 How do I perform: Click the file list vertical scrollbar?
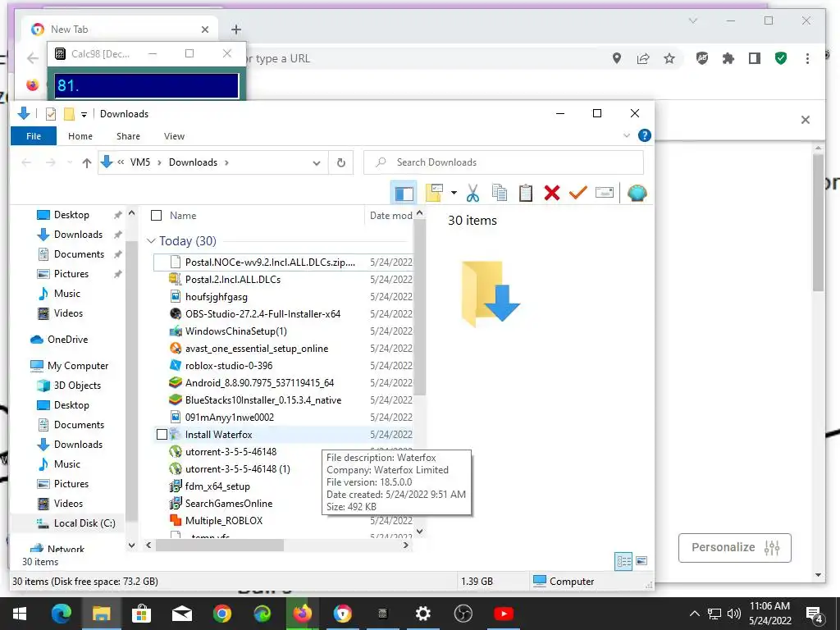pos(420,308)
